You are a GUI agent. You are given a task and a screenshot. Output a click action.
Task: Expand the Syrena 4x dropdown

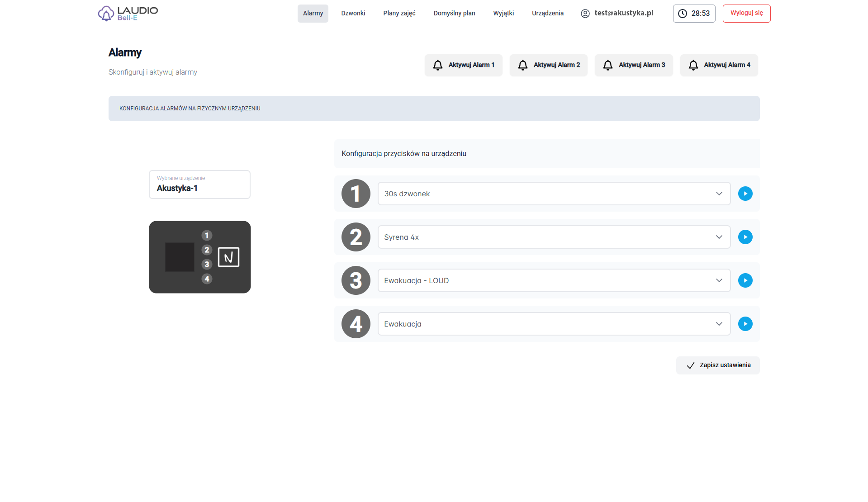pyautogui.click(x=554, y=237)
